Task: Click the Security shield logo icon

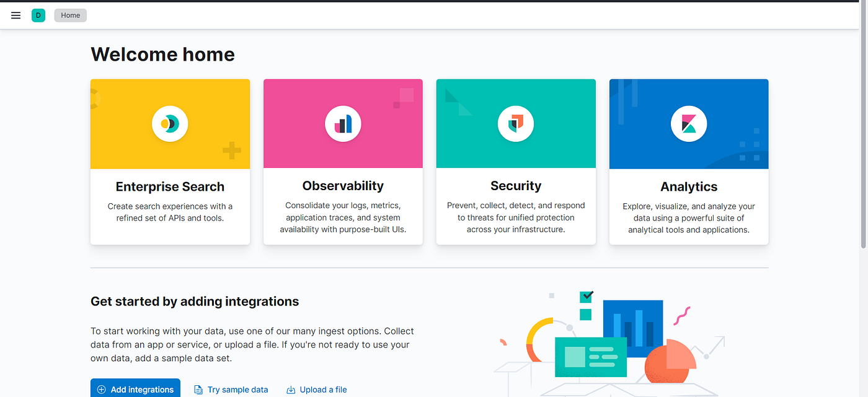Action: click(516, 124)
